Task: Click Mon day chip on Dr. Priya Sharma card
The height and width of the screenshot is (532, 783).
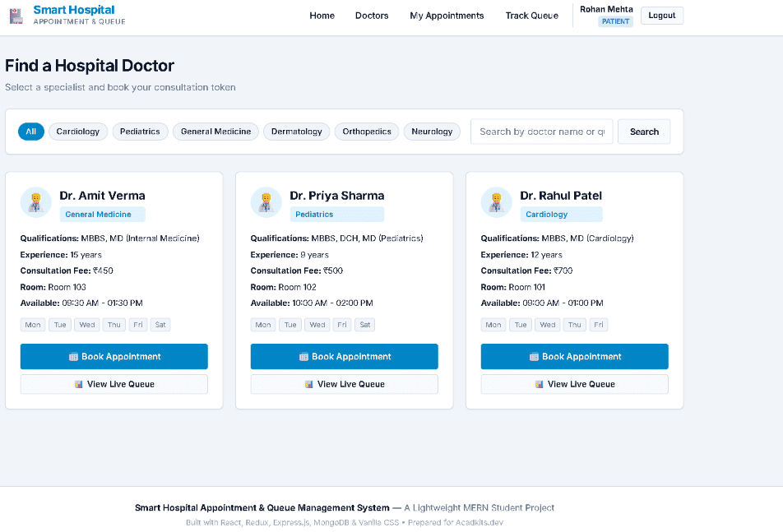Action: [263, 325]
